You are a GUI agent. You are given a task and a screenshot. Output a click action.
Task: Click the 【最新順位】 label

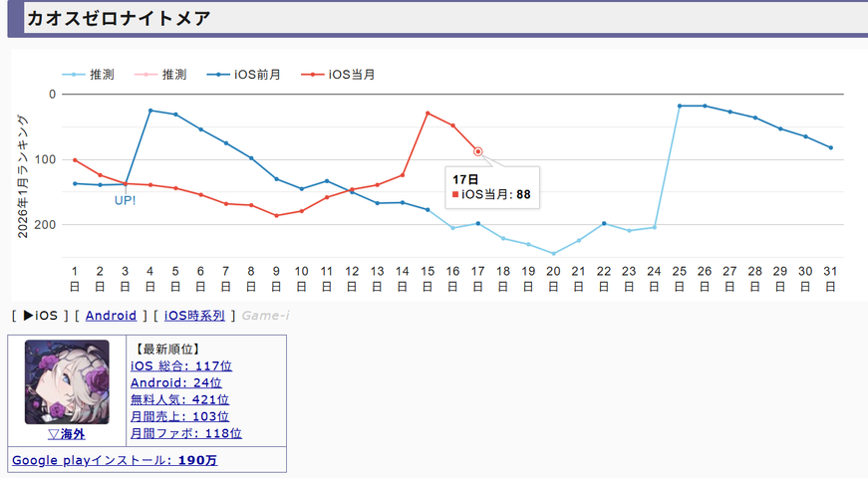(x=167, y=350)
